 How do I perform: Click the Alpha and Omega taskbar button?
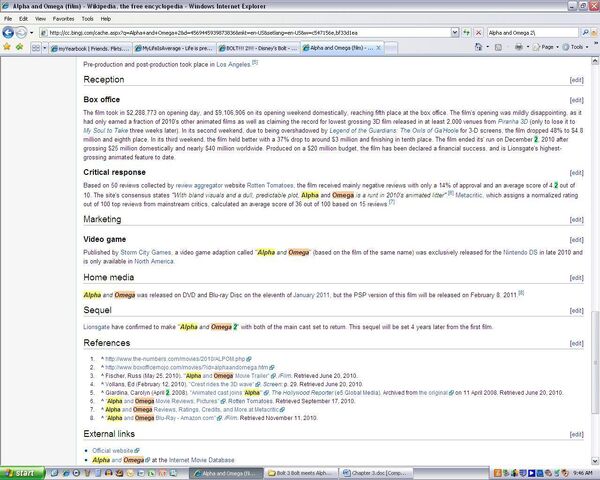[227, 473]
